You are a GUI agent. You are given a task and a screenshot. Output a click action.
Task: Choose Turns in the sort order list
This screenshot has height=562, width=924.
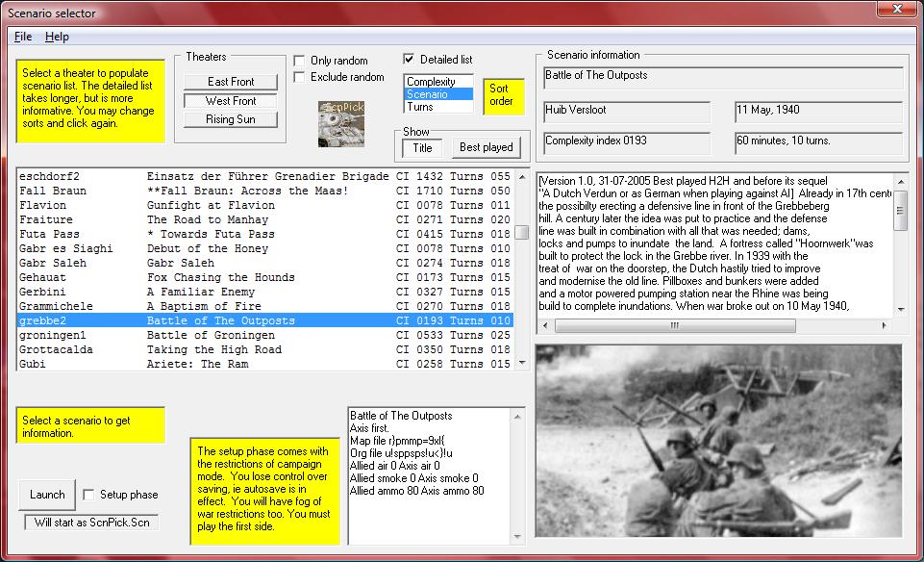click(438, 107)
